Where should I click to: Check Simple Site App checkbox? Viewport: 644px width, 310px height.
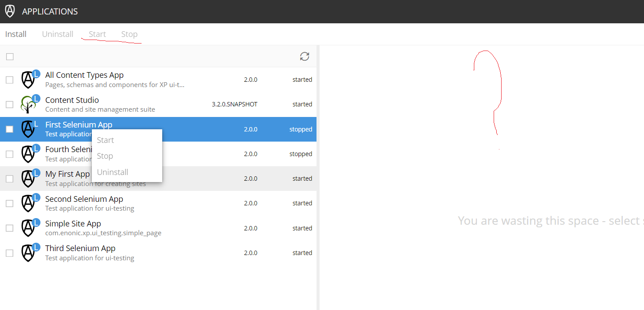point(10,228)
